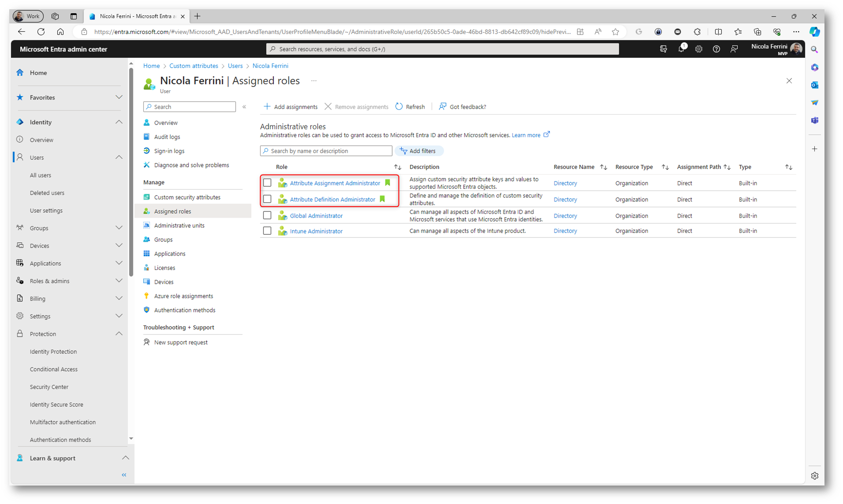The image size is (843, 504).
Task: Sort by the Role column
Action: point(397,167)
